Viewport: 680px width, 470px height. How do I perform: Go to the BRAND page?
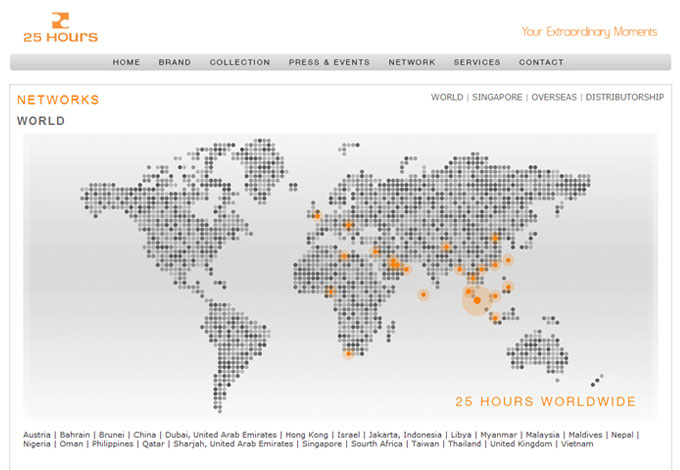click(174, 62)
